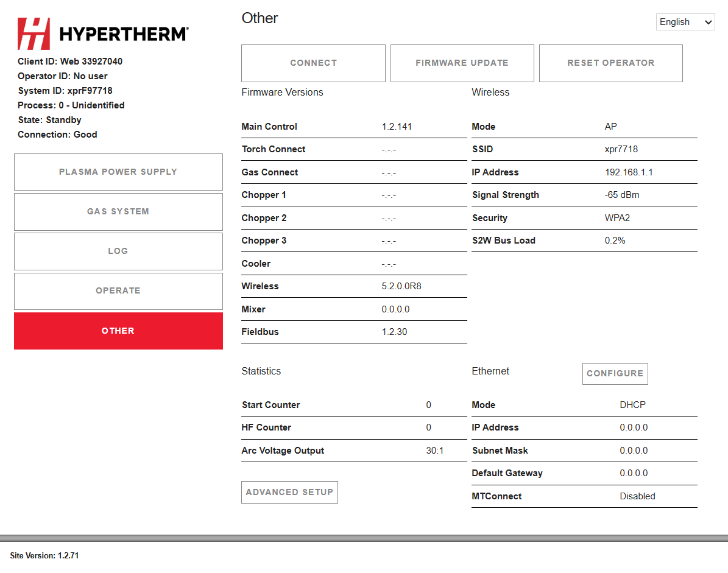Viewport: 728px width, 573px height.
Task: Start a Firmware Update
Action: (x=462, y=63)
